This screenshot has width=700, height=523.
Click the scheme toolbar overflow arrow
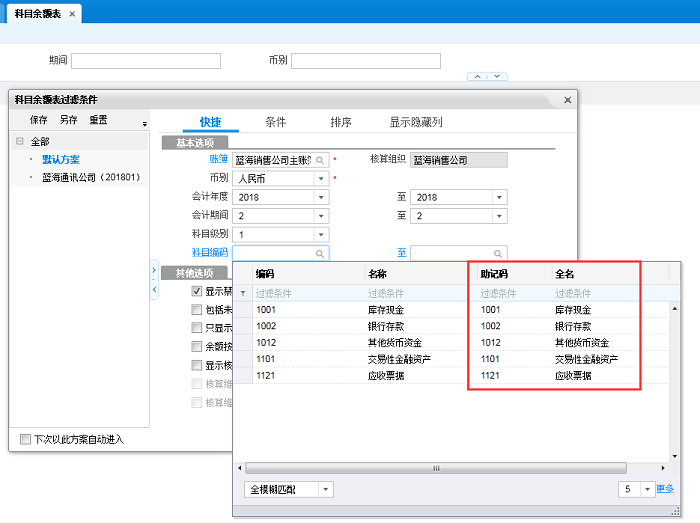click(x=144, y=124)
